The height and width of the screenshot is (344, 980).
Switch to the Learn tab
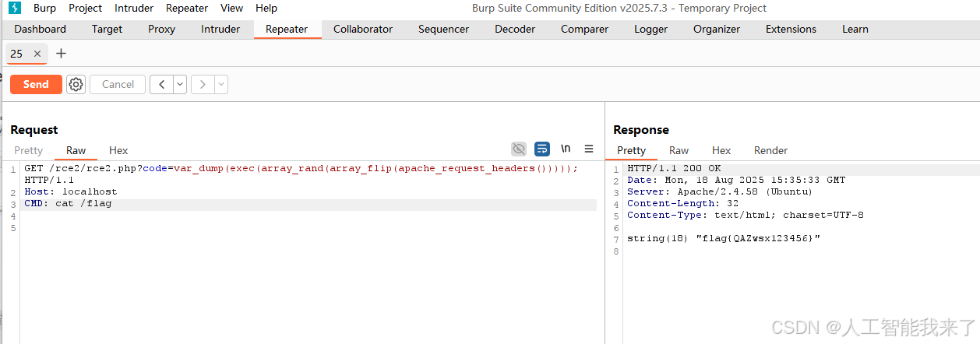pyautogui.click(x=855, y=29)
